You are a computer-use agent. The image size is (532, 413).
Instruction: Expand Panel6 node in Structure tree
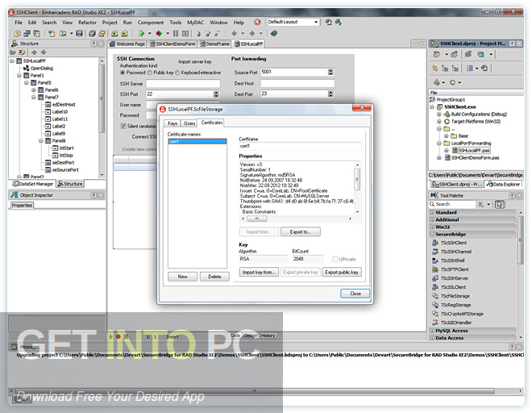[34, 90]
